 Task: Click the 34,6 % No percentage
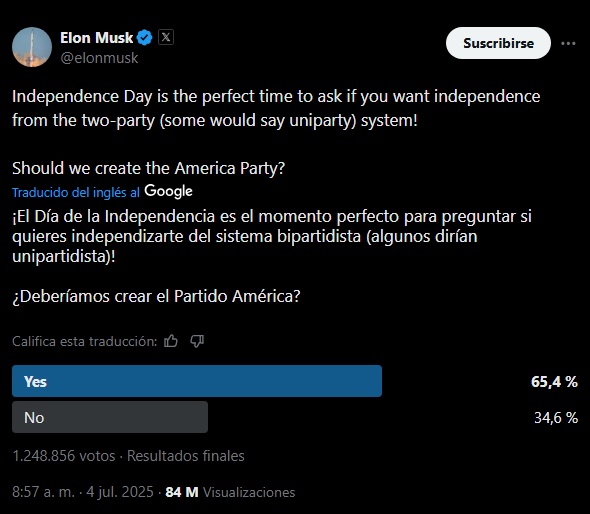(556, 418)
